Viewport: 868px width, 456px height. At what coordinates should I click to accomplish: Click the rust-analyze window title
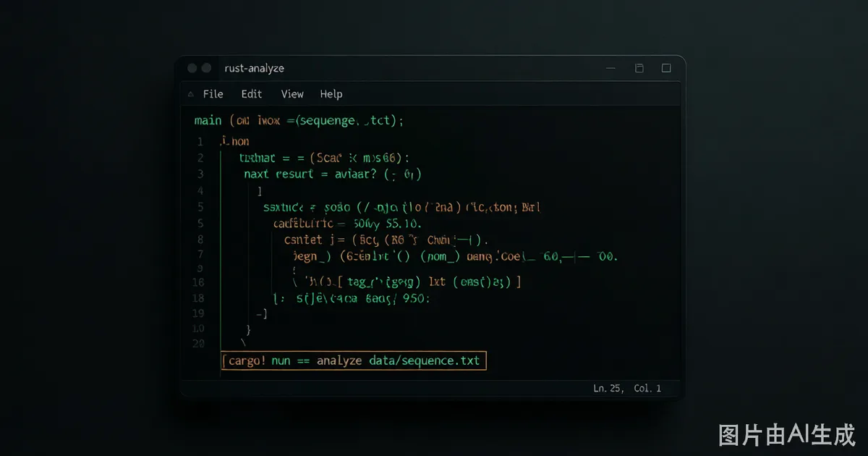[x=255, y=68]
